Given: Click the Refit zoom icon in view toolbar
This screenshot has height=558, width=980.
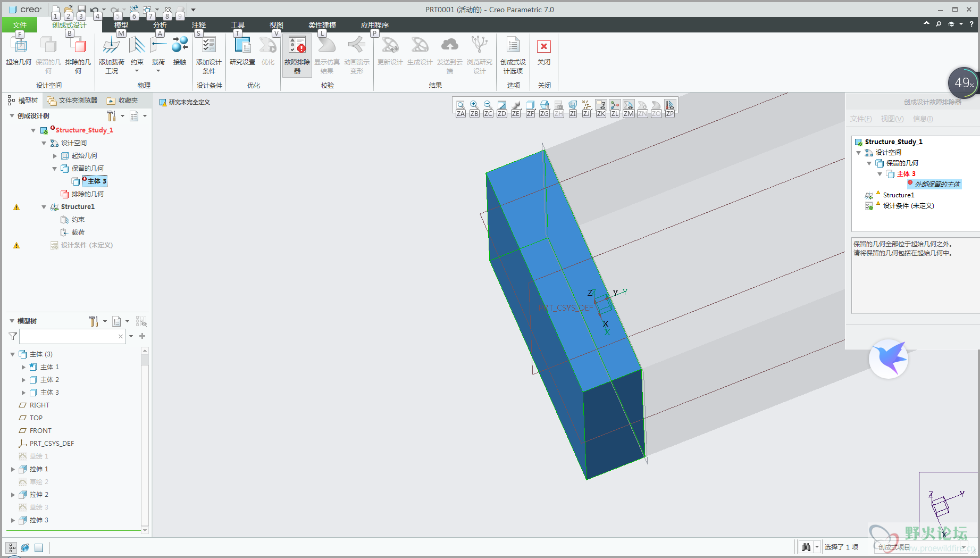Looking at the screenshot, I should [460, 105].
